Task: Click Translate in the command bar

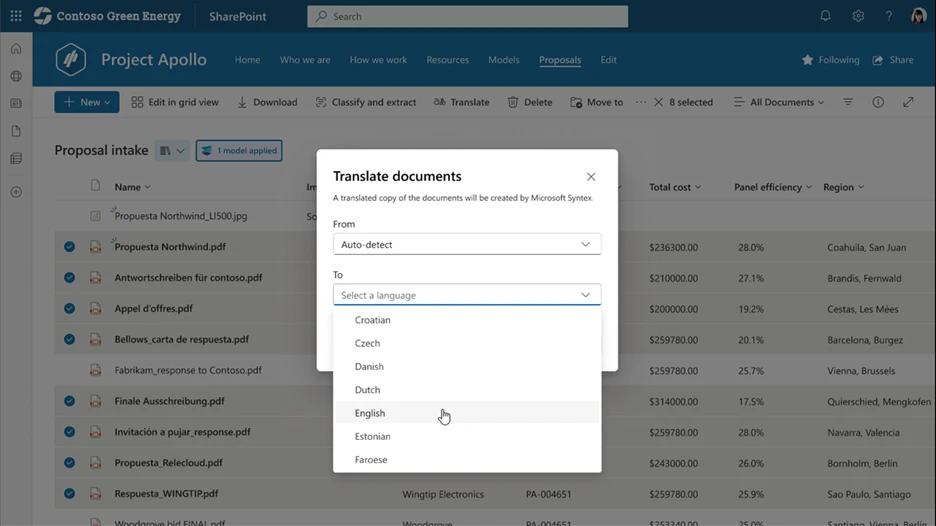Action: tap(461, 102)
